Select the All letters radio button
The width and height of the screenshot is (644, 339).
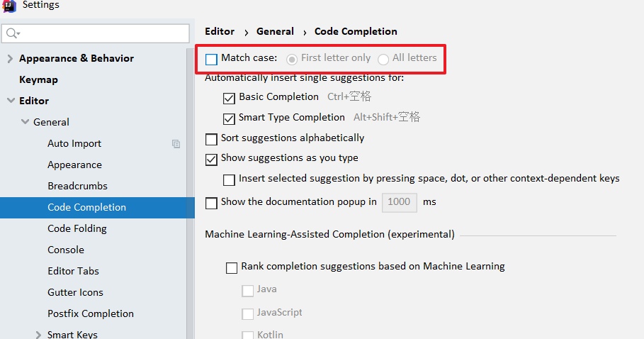coord(383,59)
